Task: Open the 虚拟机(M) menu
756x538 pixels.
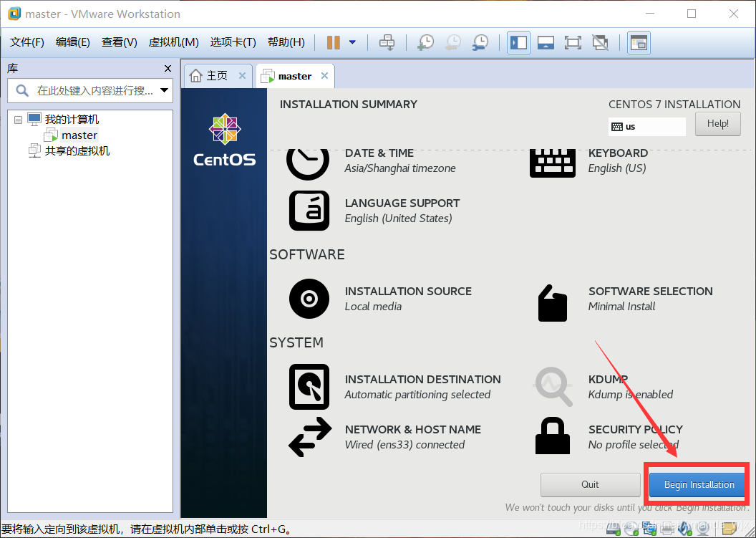Action: pos(173,42)
